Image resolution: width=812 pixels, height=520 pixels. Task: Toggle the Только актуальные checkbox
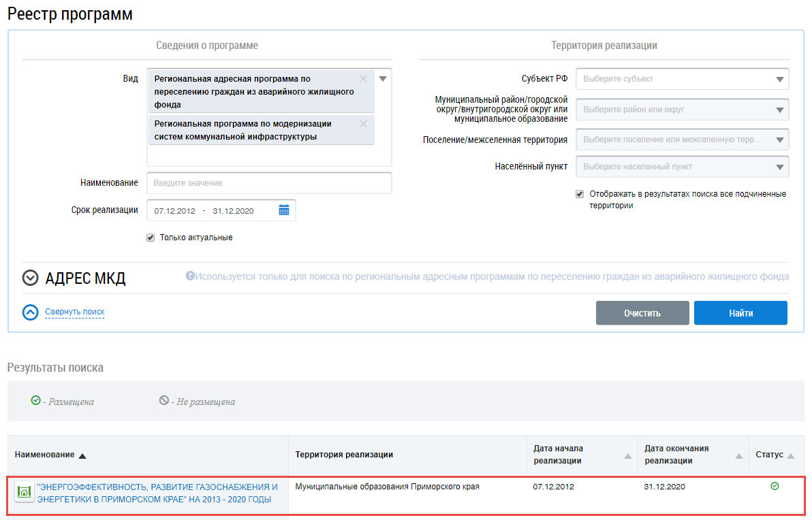pyautogui.click(x=151, y=238)
